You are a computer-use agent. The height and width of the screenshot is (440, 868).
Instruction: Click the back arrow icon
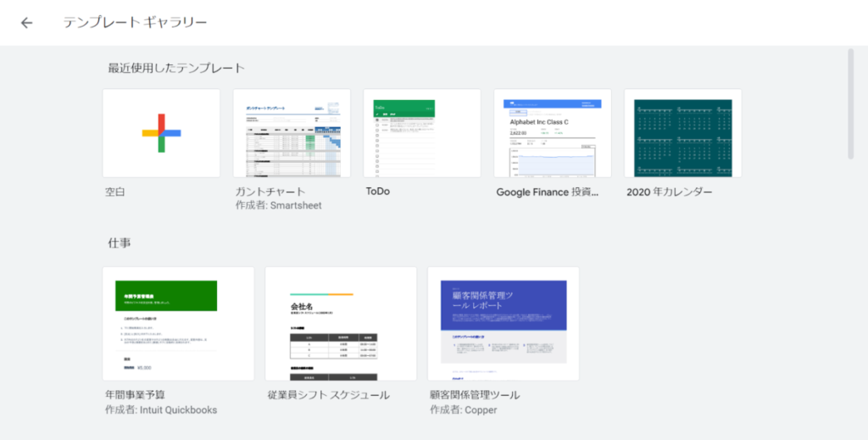(27, 23)
